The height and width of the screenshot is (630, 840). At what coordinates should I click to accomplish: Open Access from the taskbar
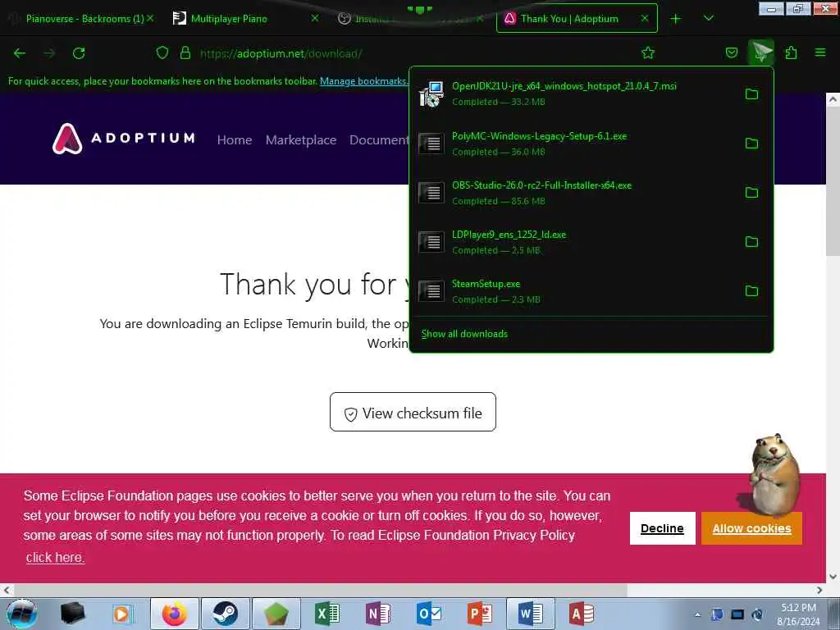pos(582,614)
